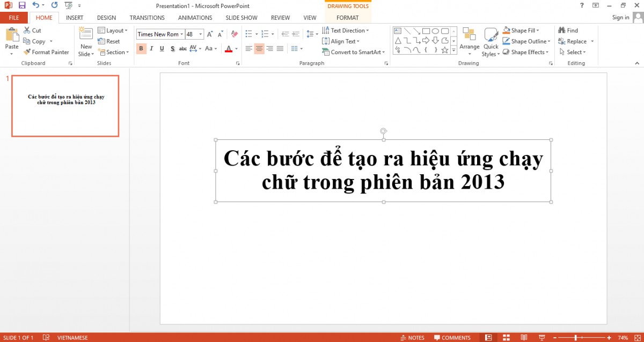Open Quick Styles gallery
Image resolution: width=644 pixels, height=342 pixels.
click(x=491, y=42)
